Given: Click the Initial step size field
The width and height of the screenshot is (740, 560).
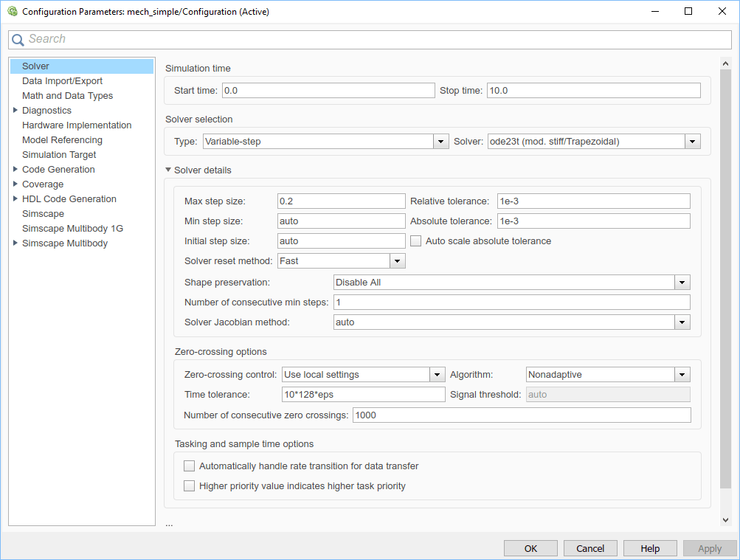Looking at the screenshot, I should [341, 241].
